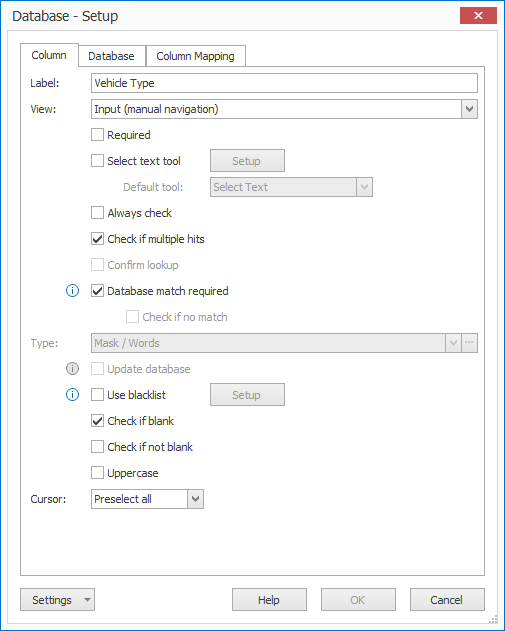This screenshot has width=505, height=631.
Task: Click Setup button beside Use blacklist
Action: coord(247,394)
